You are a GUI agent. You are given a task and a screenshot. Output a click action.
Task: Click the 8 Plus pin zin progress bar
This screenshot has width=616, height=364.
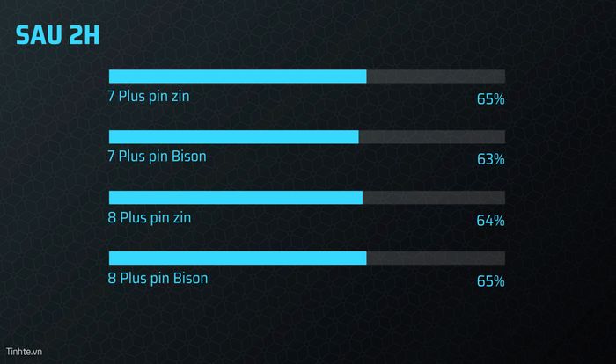tap(307, 198)
